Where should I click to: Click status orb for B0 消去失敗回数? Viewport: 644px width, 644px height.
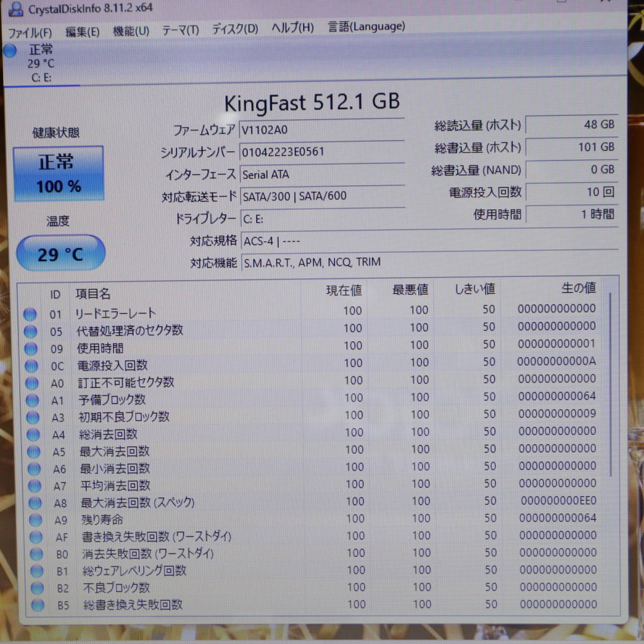[36, 554]
